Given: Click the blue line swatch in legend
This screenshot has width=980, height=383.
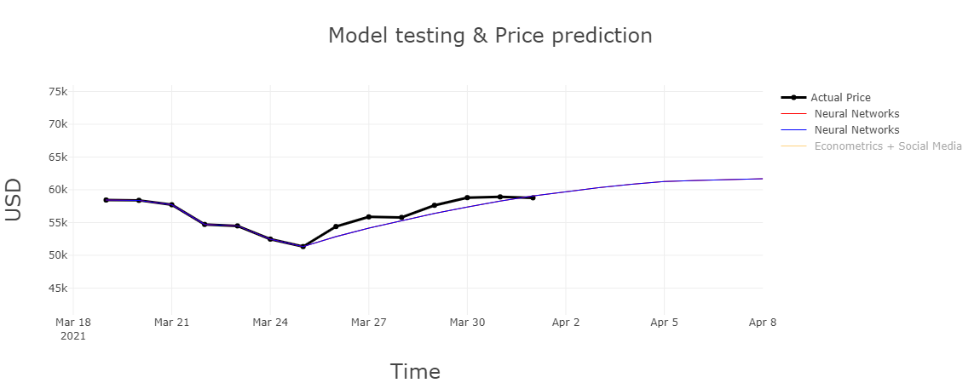Looking at the screenshot, I should pyautogui.click(x=793, y=129).
